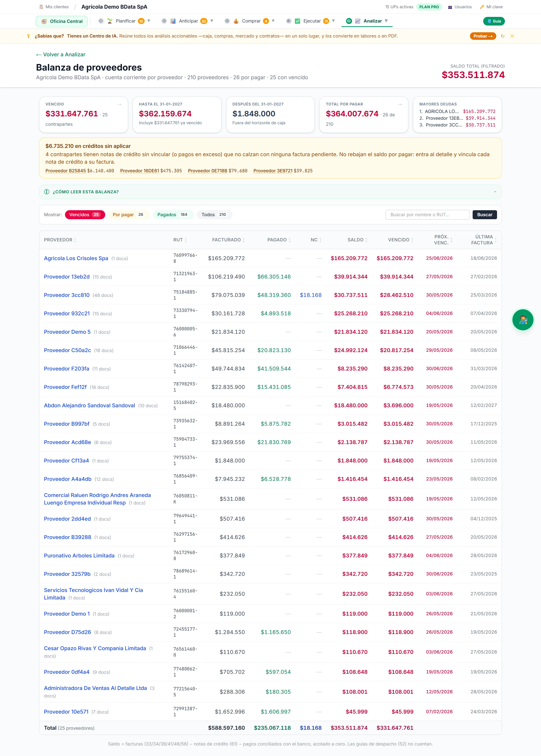Viewport: 541px width, 756px height.
Task: Go to Oficina Central
Action: (62, 21)
